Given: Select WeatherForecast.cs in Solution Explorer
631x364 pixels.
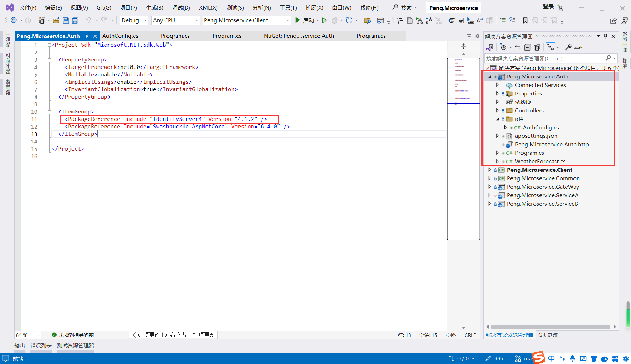Looking at the screenshot, I should point(540,162).
